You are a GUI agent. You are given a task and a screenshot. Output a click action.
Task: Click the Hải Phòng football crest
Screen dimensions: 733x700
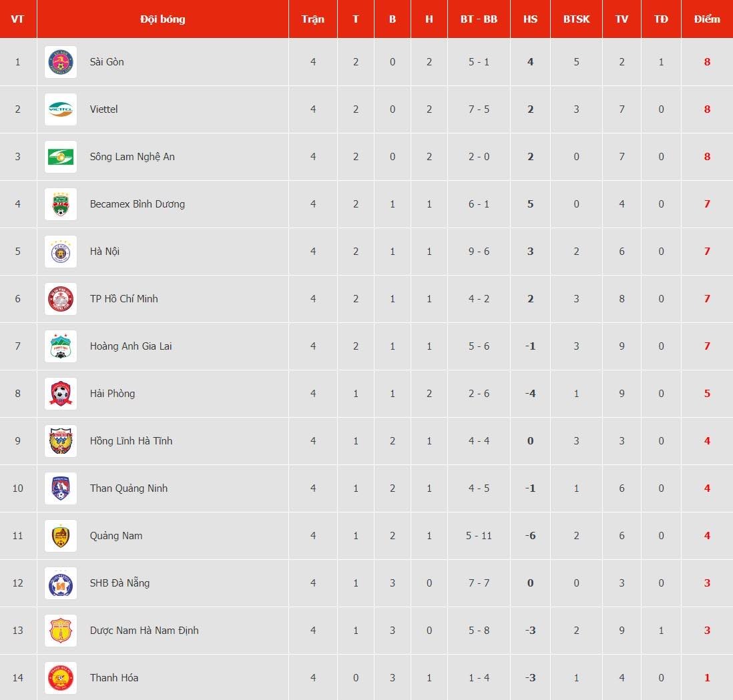[60, 394]
